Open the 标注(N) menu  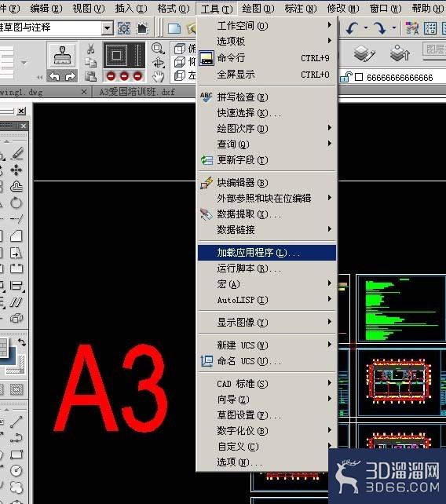click(x=300, y=8)
